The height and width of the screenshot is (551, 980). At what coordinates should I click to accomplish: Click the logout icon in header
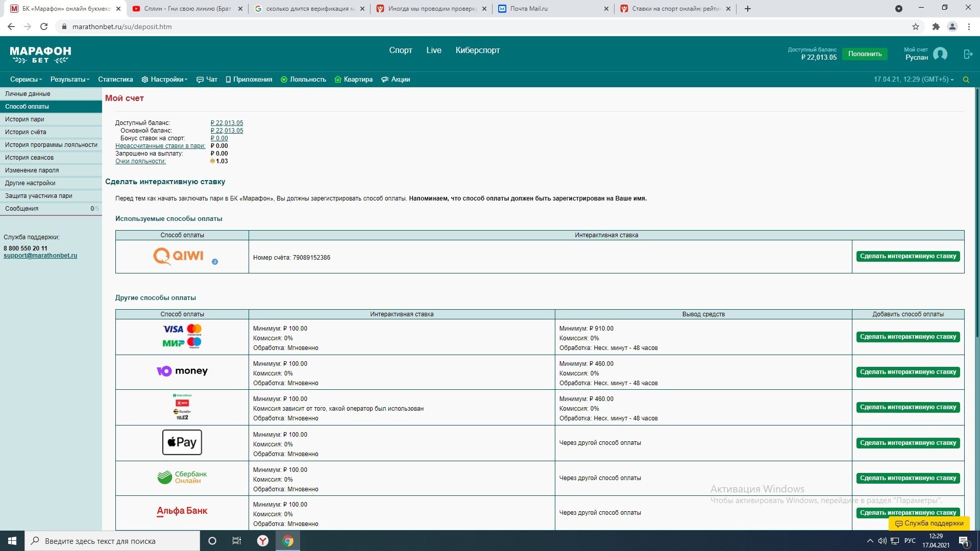pyautogui.click(x=968, y=54)
